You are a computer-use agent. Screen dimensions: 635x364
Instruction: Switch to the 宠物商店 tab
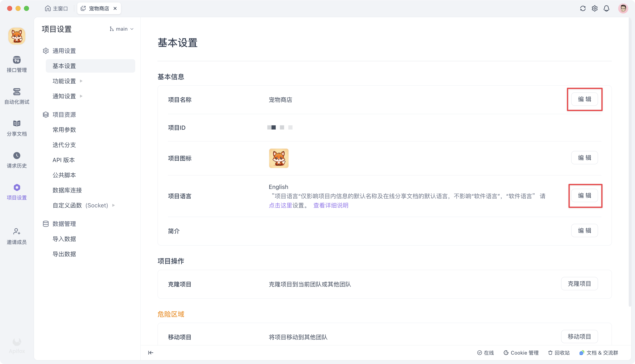(98, 8)
